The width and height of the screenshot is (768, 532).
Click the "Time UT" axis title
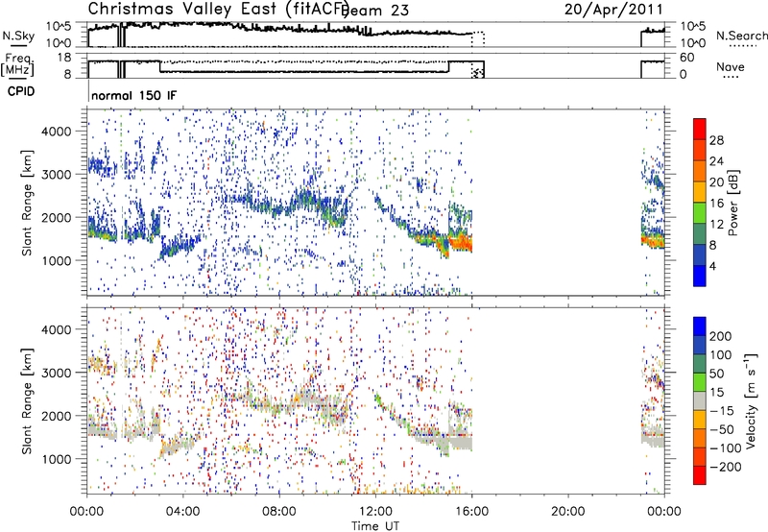pyautogui.click(x=375, y=526)
